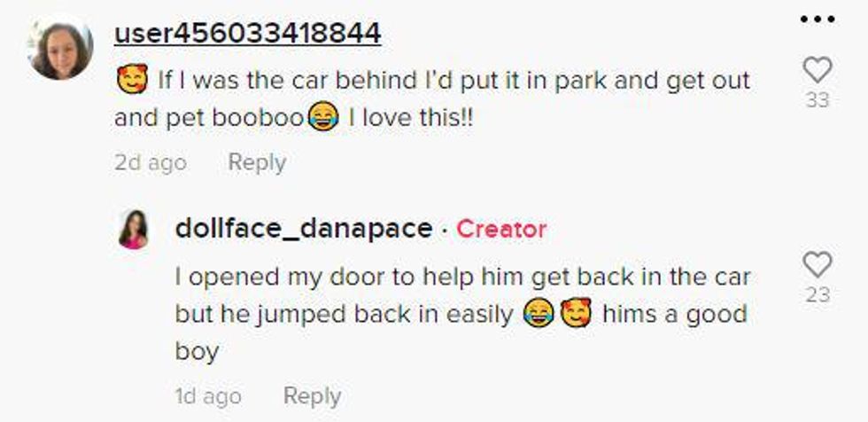Like the reply from dollface_danapace
This screenshot has width=868, height=422.
pos(817,264)
